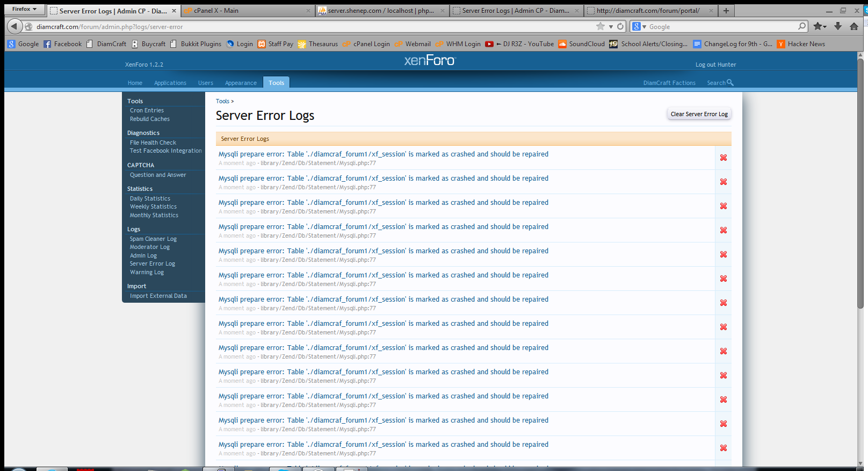Open the YouTube DJ R3Z bookmark
This screenshot has height=471, width=868.
[519, 44]
